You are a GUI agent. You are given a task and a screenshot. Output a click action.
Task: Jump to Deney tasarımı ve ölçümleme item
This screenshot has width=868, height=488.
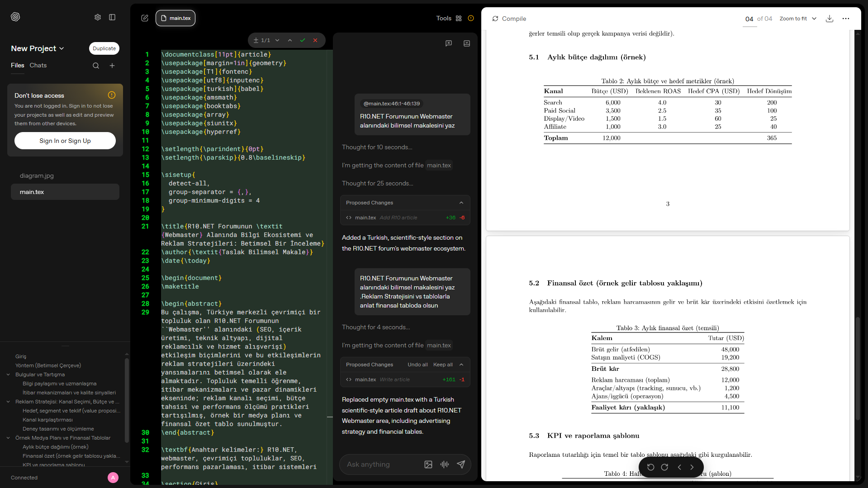(x=58, y=429)
